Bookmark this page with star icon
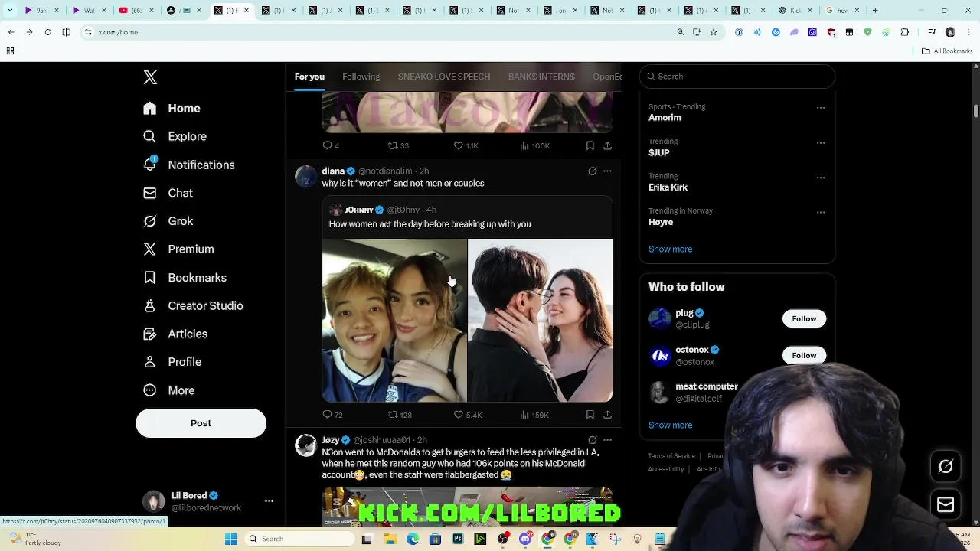 click(x=714, y=32)
